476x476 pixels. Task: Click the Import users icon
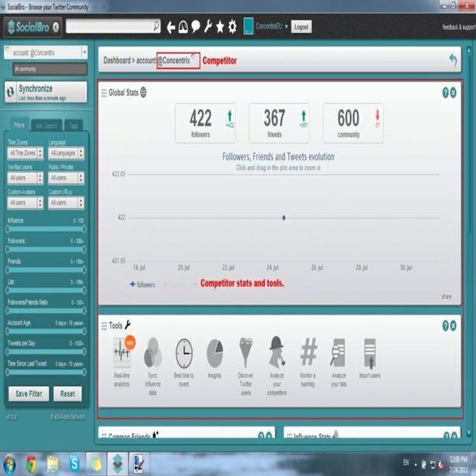coord(370,354)
